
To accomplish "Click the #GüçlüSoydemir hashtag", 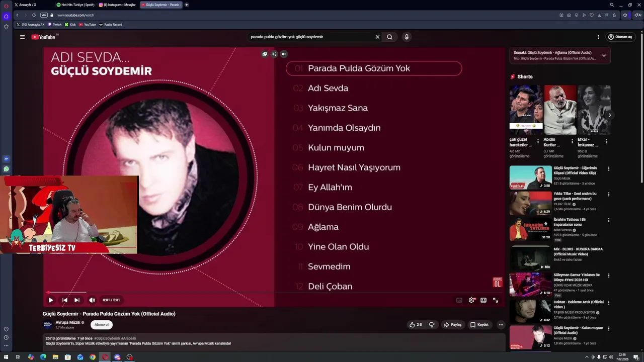I will pyautogui.click(x=107, y=338).
